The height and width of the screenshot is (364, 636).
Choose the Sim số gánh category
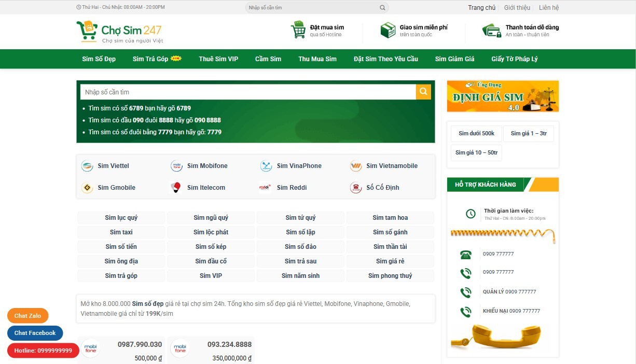click(390, 232)
